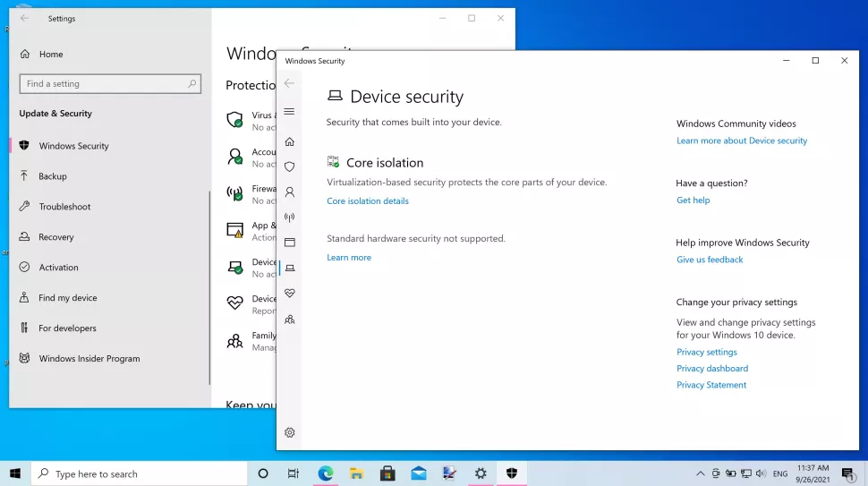Go to Home in Windows Security sidebar
The image size is (868, 486).
(x=290, y=141)
